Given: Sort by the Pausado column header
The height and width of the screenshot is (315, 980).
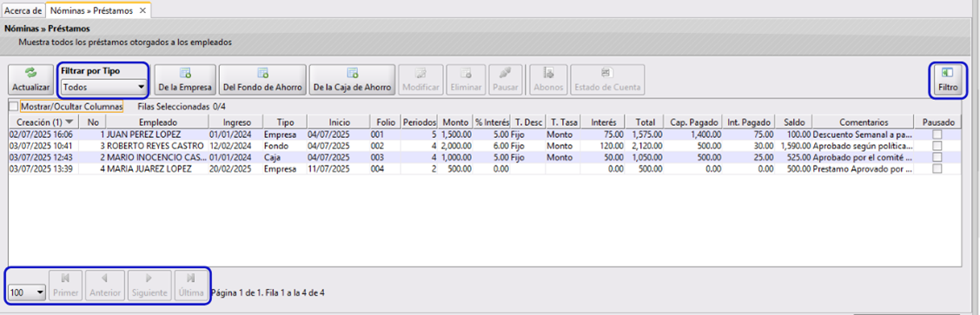Looking at the screenshot, I should [x=938, y=122].
